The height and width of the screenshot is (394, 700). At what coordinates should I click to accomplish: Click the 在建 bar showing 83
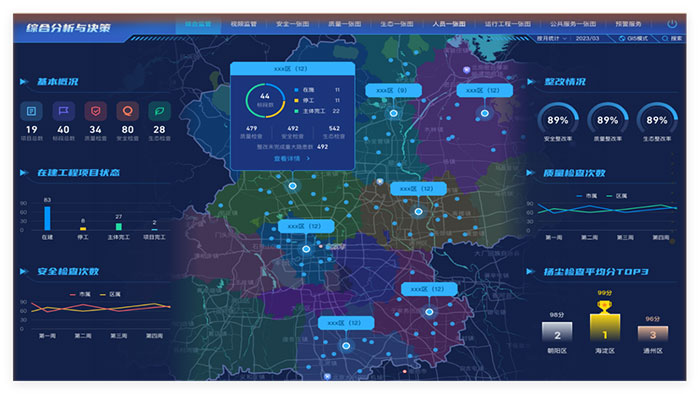tap(47, 218)
